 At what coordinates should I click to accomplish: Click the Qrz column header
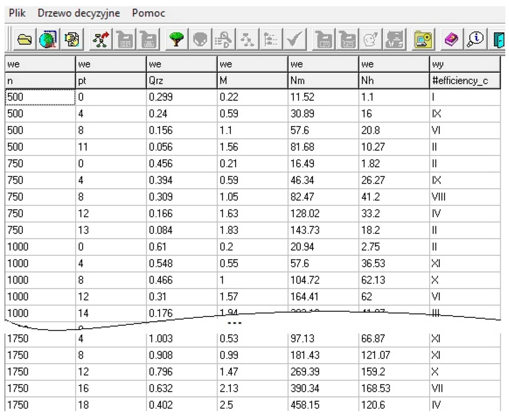click(181, 81)
